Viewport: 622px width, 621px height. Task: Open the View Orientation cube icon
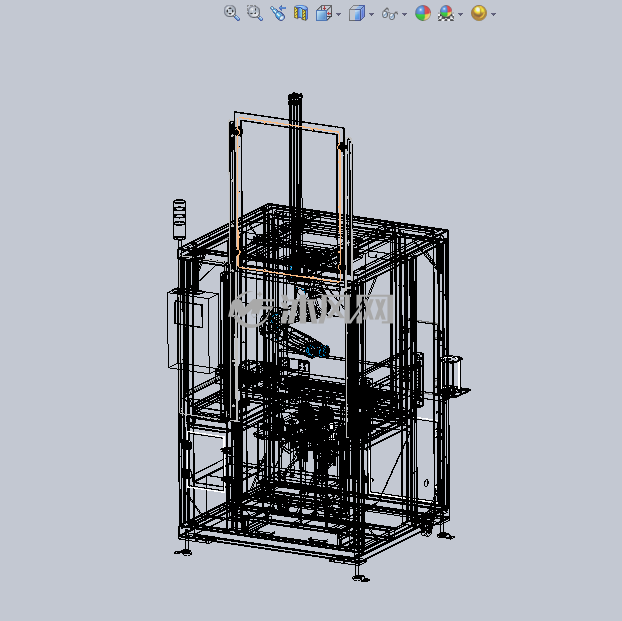point(324,13)
